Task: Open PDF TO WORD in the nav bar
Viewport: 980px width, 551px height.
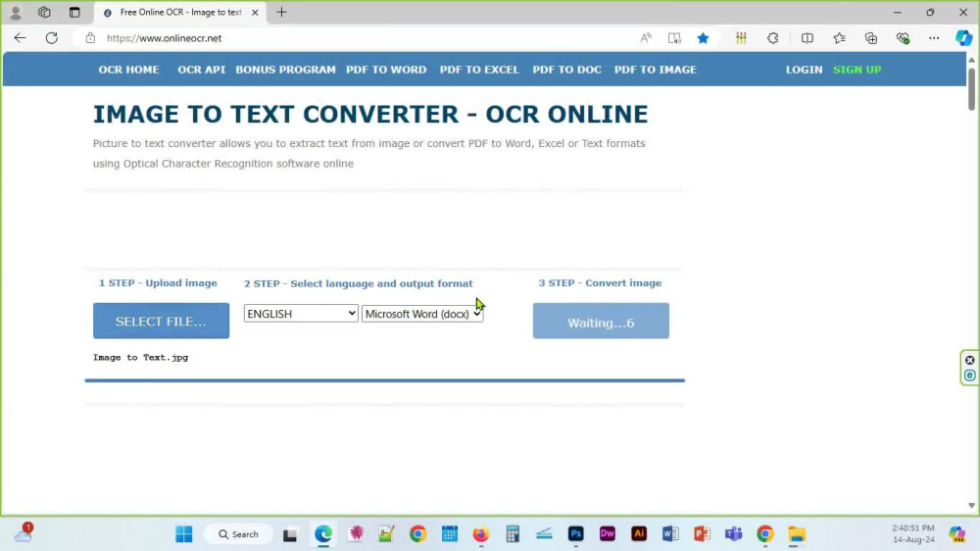Action: tap(386, 70)
